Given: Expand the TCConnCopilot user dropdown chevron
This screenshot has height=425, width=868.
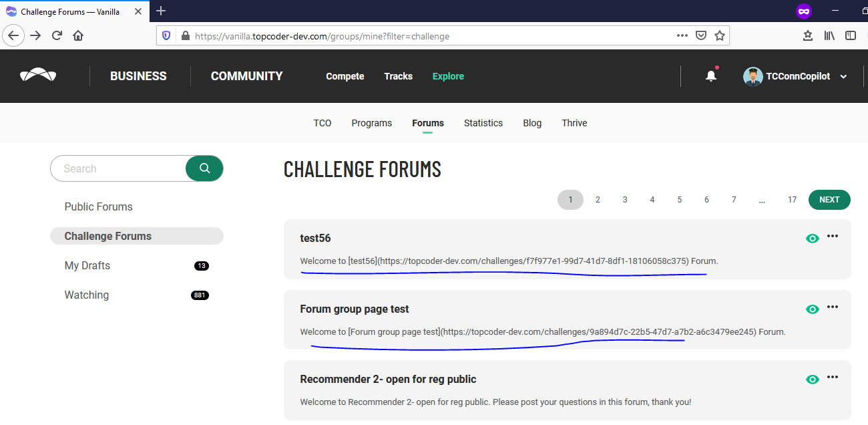Looking at the screenshot, I should (843, 77).
